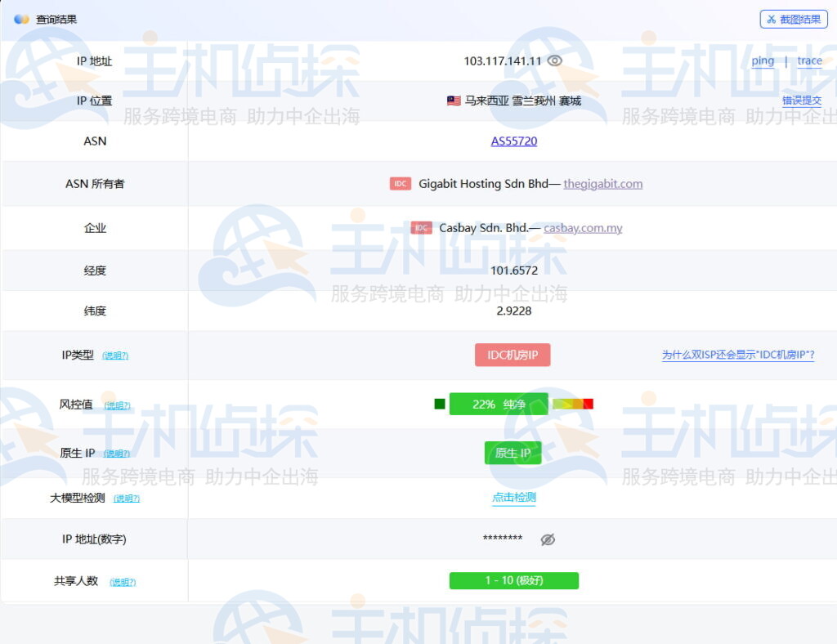Viewport: 837px width, 644px height.
Task: Click IDC badge beside Casbay Sdn. Bhd.
Action: pos(421,228)
